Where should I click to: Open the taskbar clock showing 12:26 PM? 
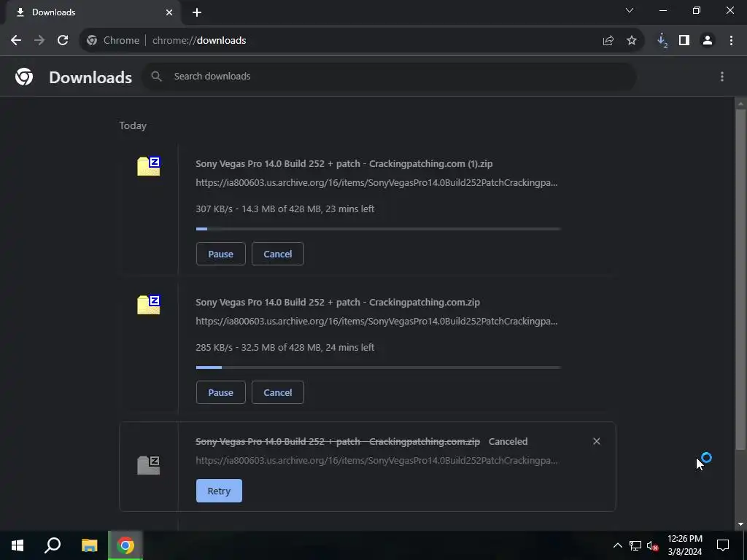coord(685,545)
